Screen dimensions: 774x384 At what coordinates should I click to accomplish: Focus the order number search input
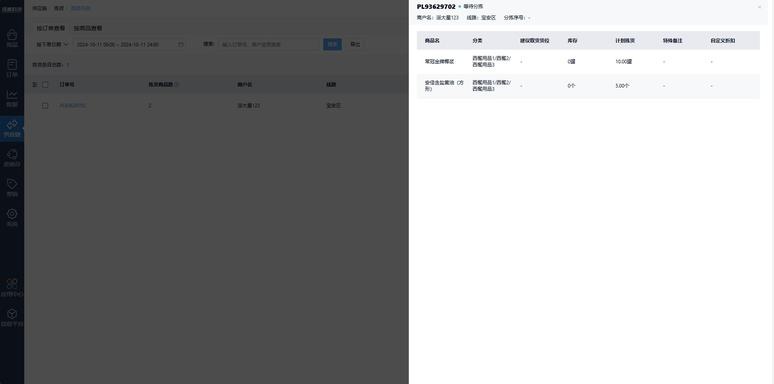(x=271, y=44)
